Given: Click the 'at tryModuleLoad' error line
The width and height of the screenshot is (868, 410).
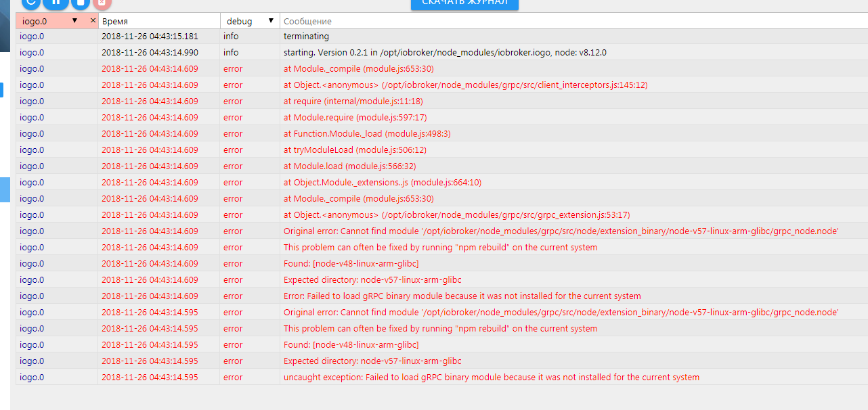Looking at the screenshot, I should point(355,150).
